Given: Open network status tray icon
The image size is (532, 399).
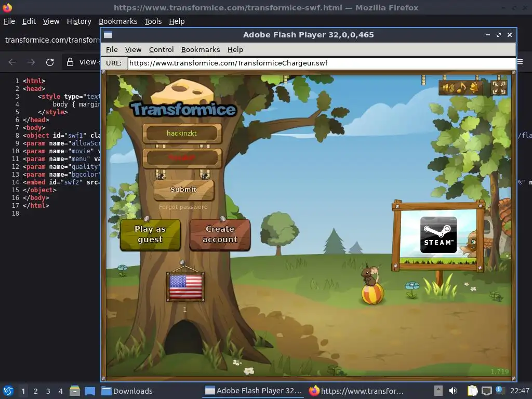Looking at the screenshot, I should coord(486,391).
